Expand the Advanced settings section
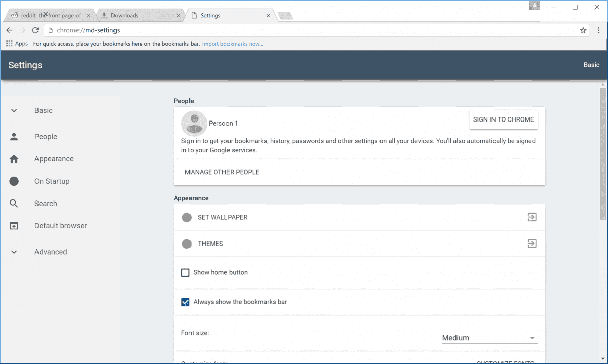Viewport: 608px width, 364px height. pyautogui.click(x=14, y=252)
